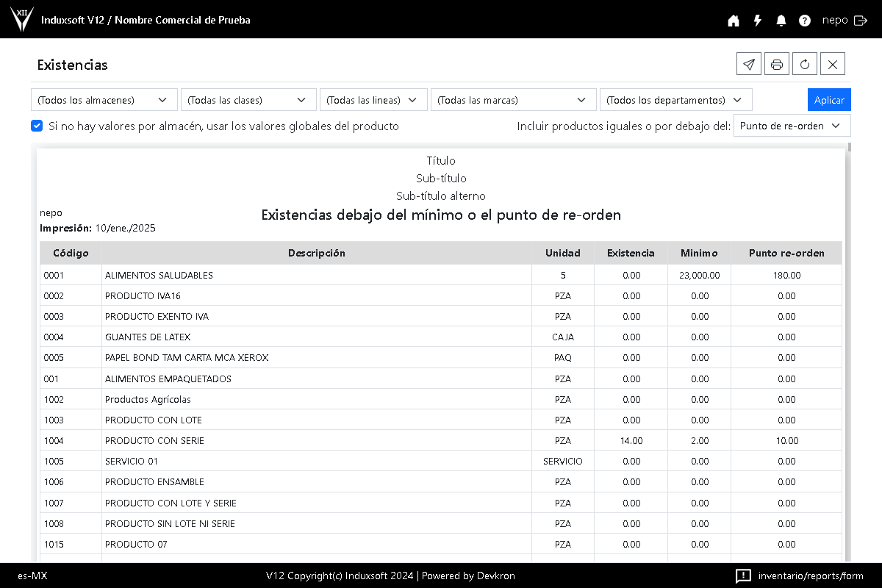Click the Aplicar button
Viewport: 882px width, 588px height.
point(829,100)
